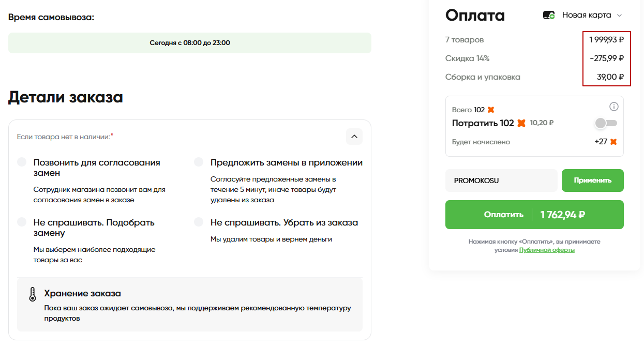Click the thermometer icon near "Хранение заказа"
Image resolution: width=644 pixels, height=346 pixels.
[x=33, y=294]
